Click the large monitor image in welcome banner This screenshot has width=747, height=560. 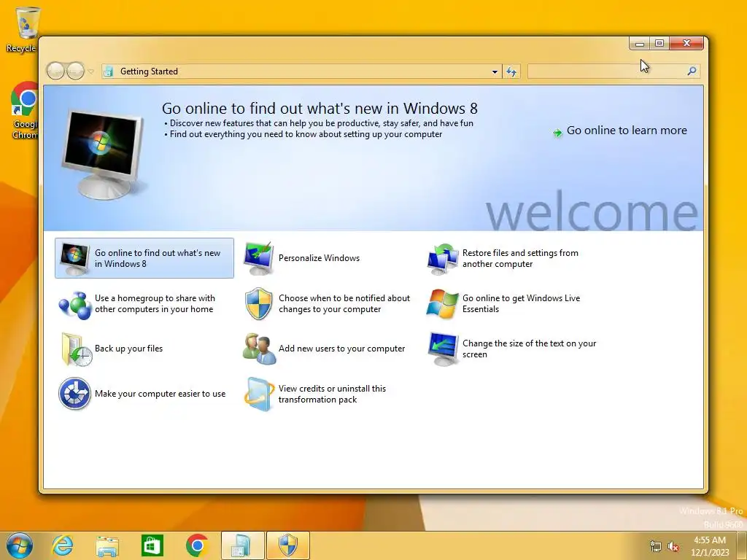(x=103, y=154)
